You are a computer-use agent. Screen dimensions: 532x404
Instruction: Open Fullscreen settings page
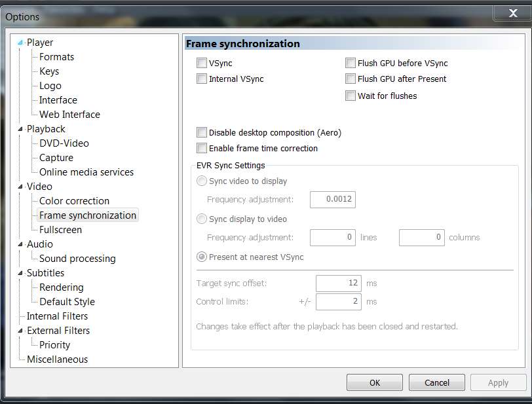point(60,230)
